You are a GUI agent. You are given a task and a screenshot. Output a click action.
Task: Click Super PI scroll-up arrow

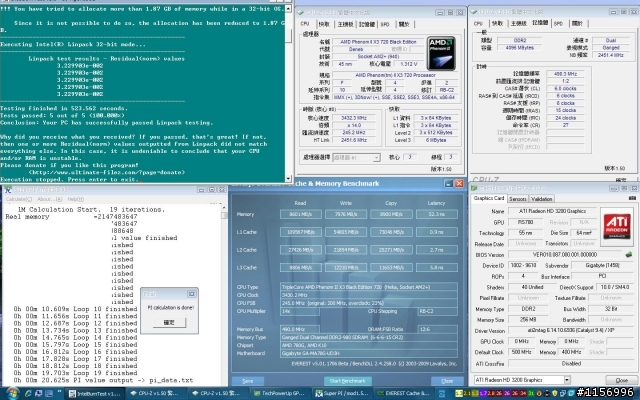[x=224, y=208]
